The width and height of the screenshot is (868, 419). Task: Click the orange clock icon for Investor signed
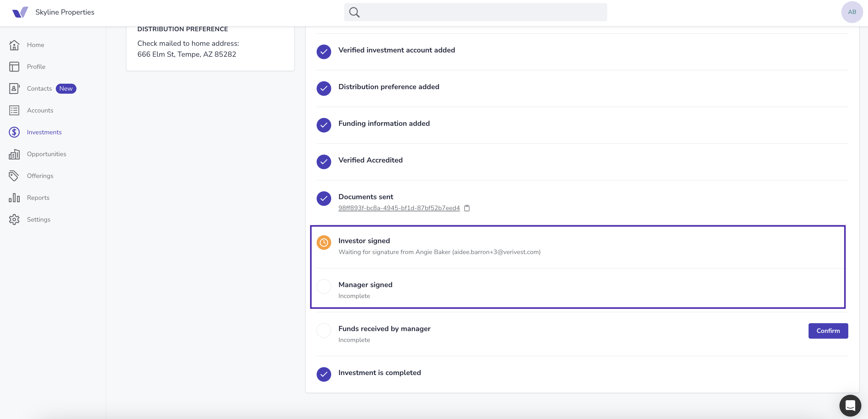coord(324,243)
